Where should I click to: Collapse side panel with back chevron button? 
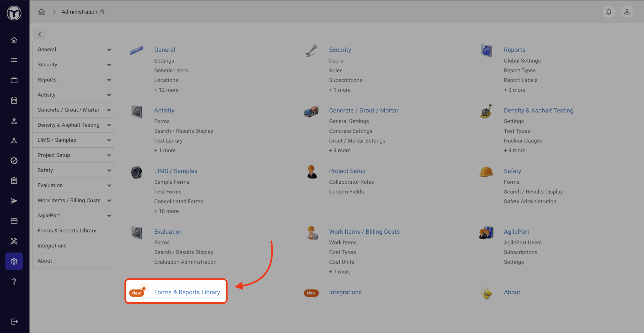(39, 34)
